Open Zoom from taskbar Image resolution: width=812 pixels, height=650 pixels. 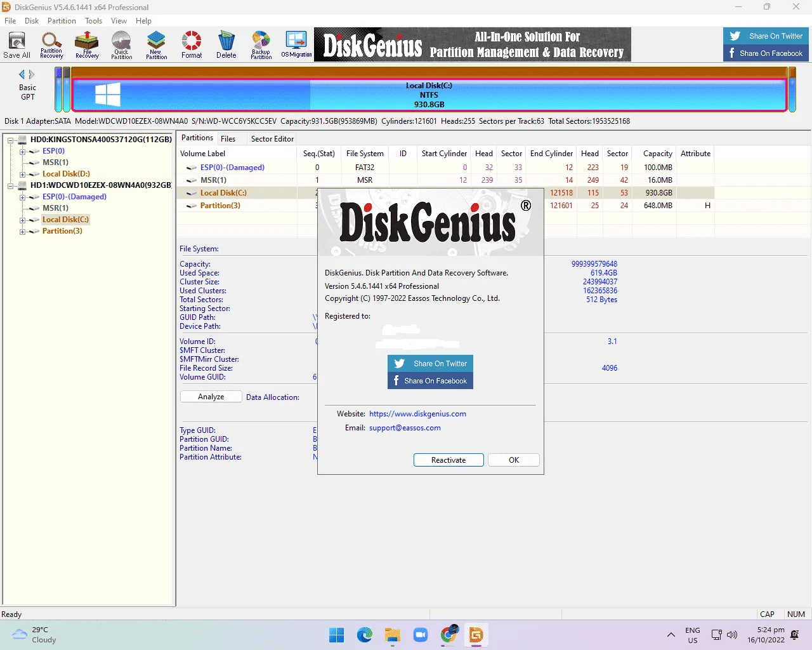point(421,635)
